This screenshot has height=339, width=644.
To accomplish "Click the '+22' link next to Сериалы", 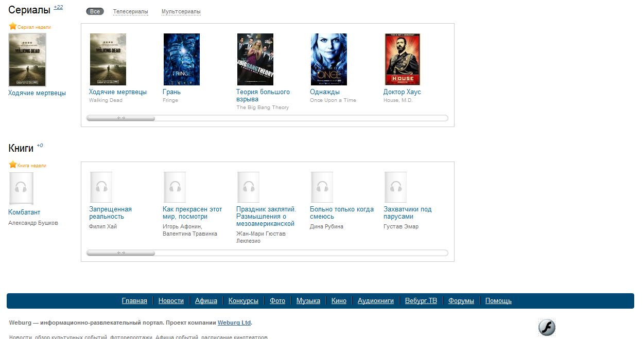I will click(x=58, y=7).
